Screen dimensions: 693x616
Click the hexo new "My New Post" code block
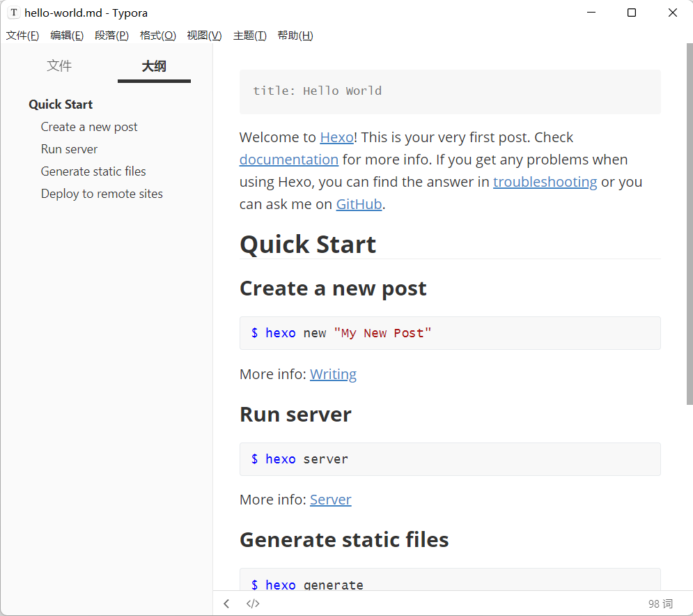pyautogui.click(x=450, y=333)
